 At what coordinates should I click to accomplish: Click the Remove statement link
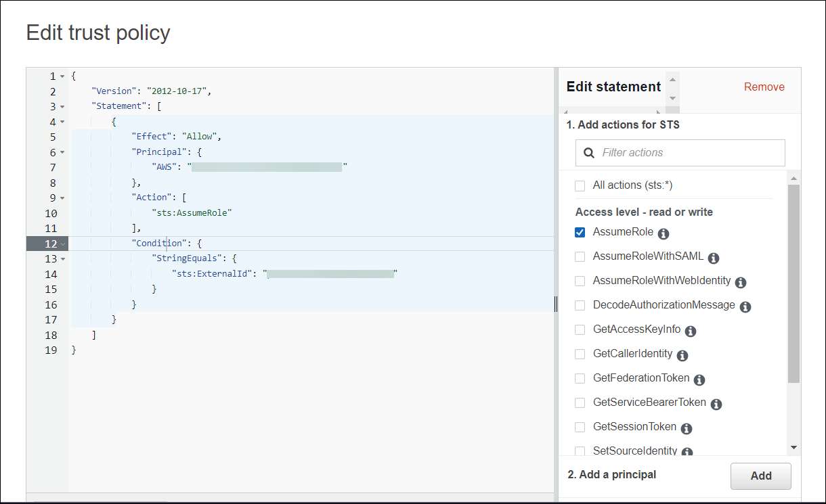click(x=764, y=87)
